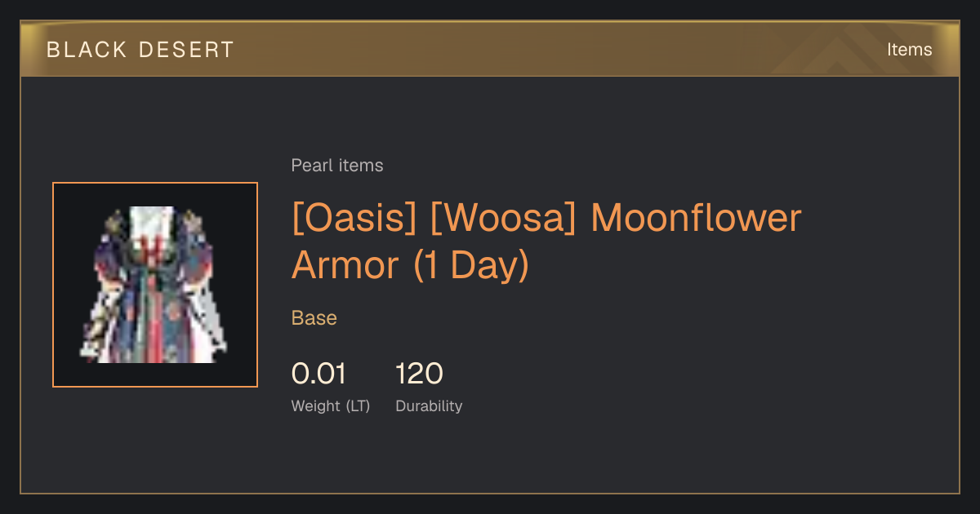Viewport: 980px width, 514px height.
Task: Click the 120 durability value
Action: pyautogui.click(x=419, y=374)
